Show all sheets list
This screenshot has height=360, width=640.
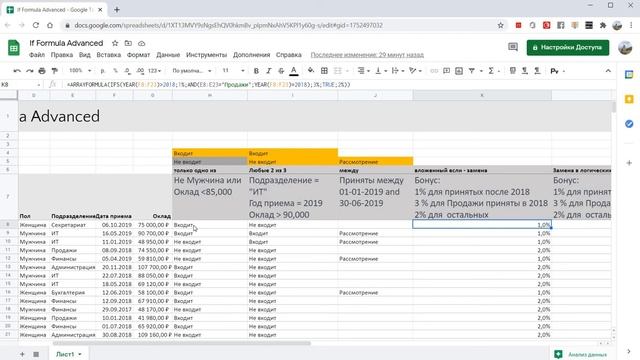click(x=36, y=354)
